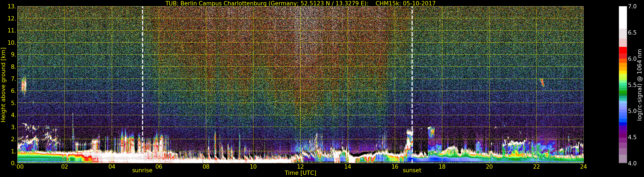Click the color scale bar beside the plot

click(x=623, y=85)
